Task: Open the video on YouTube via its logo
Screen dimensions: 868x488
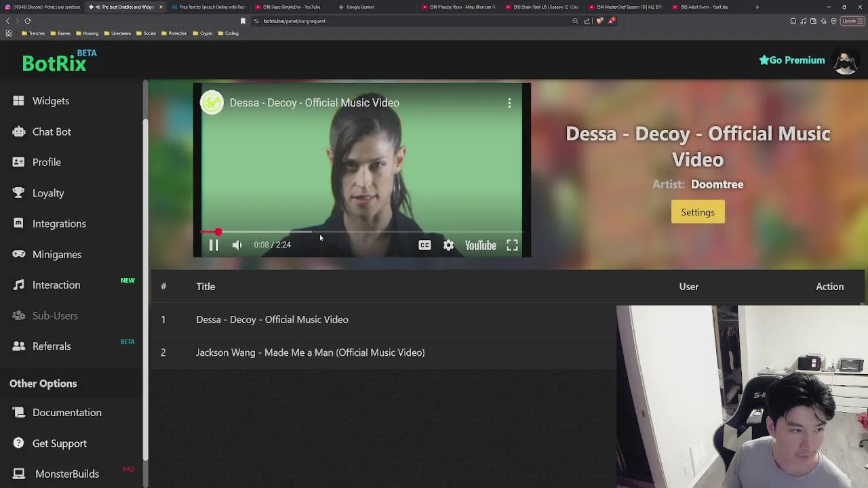Action: pyautogui.click(x=480, y=245)
